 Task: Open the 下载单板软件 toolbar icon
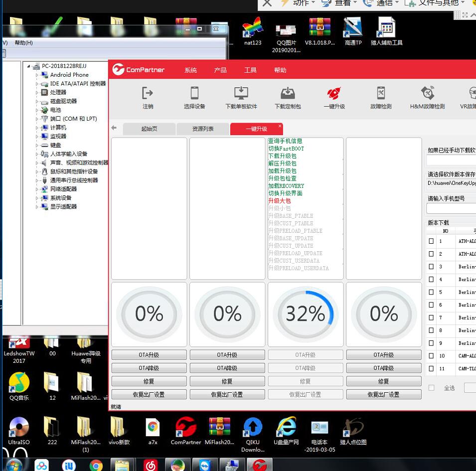[241, 93]
